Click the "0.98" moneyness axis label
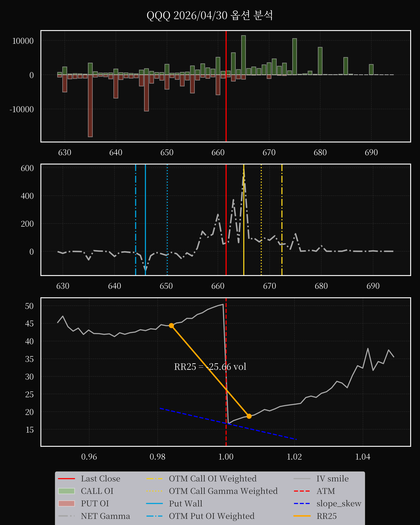Image resolution: width=420 pixels, height=525 pixels. click(157, 457)
